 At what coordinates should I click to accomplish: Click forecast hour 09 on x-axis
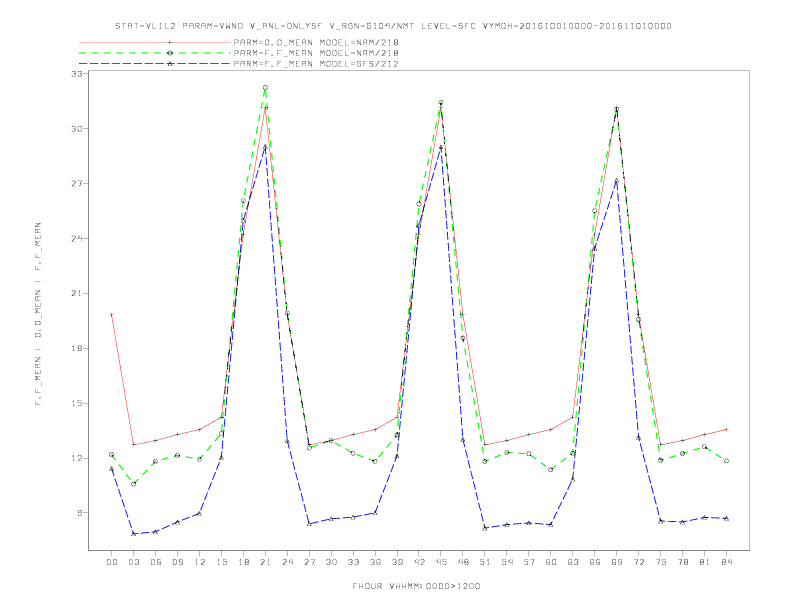(x=177, y=562)
